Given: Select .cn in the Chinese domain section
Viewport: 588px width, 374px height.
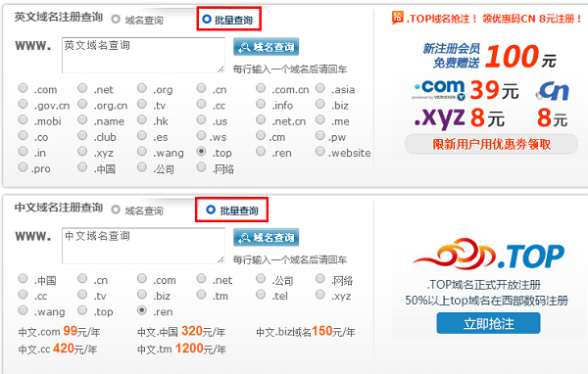Looking at the screenshot, I should tap(82, 279).
